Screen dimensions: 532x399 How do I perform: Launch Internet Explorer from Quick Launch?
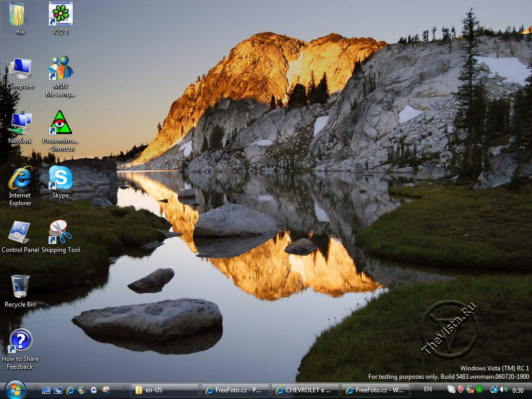70,390
